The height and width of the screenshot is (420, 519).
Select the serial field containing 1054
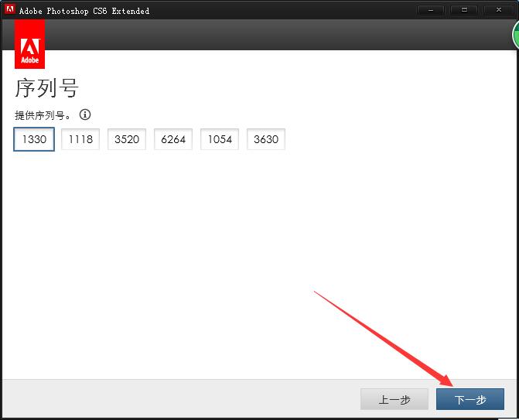pos(220,139)
